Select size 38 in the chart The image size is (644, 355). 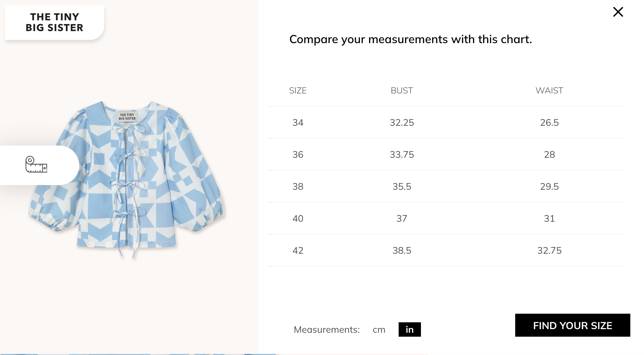[298, 186]
